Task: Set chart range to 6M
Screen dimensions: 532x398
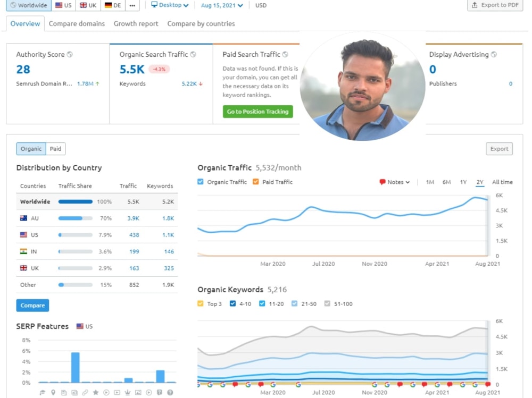Action: 446,182
